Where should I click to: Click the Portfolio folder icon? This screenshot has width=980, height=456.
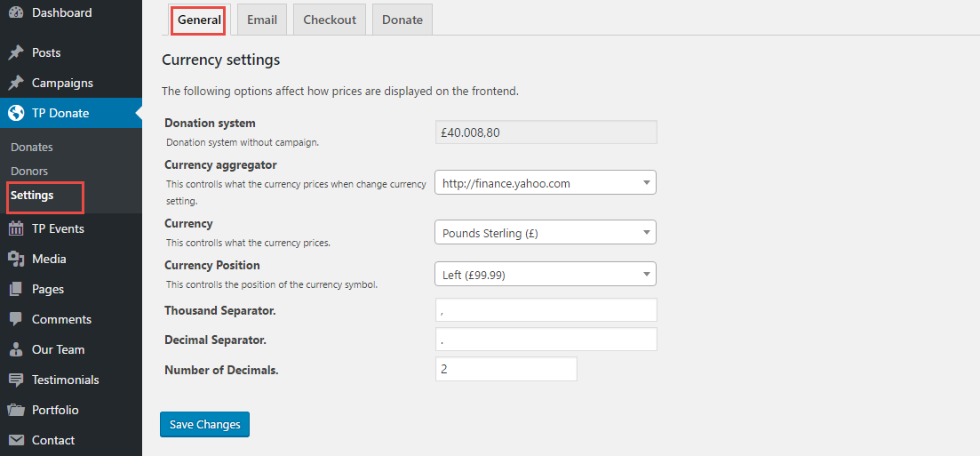click(16, 410)
